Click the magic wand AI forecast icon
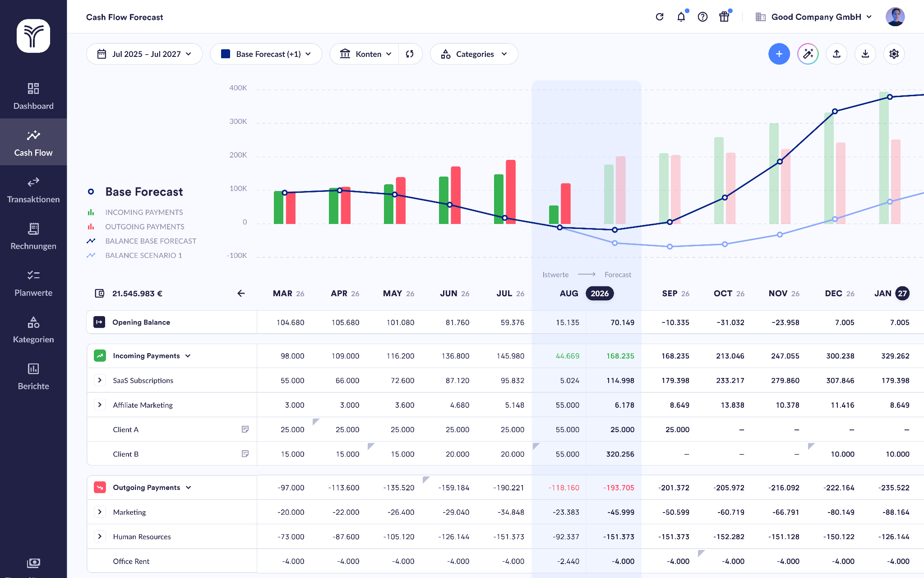 tap(808, 54)
